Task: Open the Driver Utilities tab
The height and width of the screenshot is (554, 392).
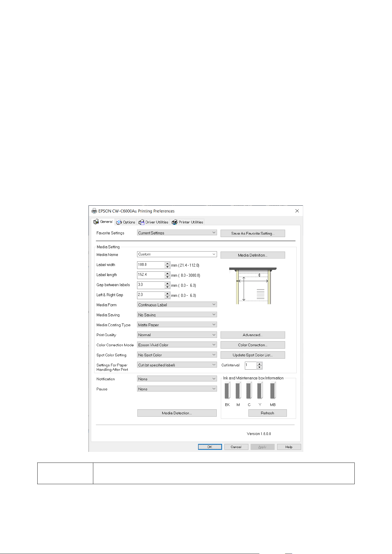Action: pyautogui.click(x=153, y=222)
